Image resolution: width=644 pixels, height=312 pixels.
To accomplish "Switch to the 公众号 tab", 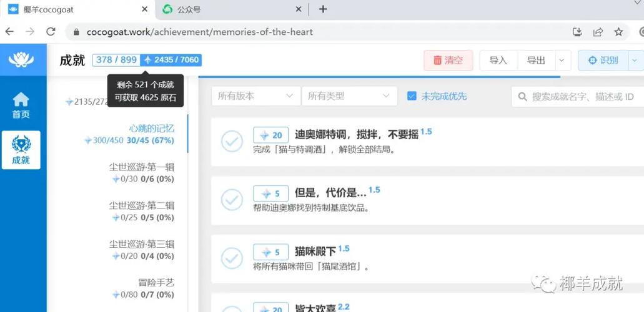I will [232, 9].
